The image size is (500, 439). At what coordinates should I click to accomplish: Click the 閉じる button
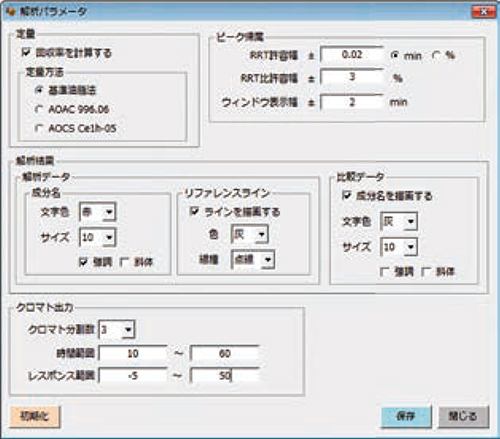click(x=463, y=416)
